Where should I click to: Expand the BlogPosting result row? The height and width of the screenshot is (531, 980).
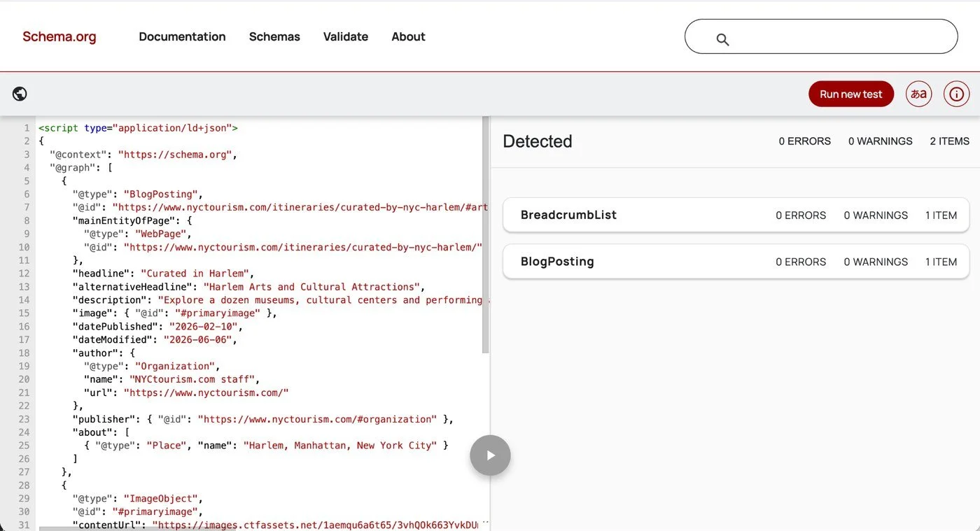tap(736, 262)
